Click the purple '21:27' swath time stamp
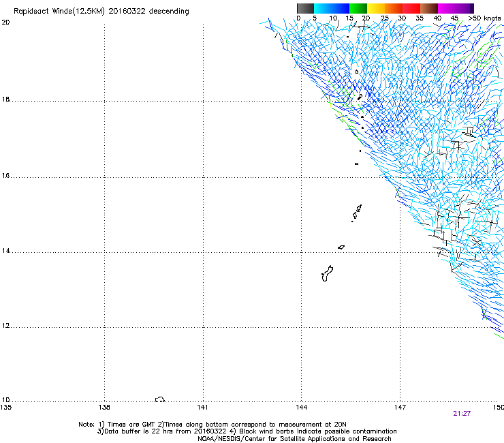This screenshot has width=504, height=443. click(462, 414)
